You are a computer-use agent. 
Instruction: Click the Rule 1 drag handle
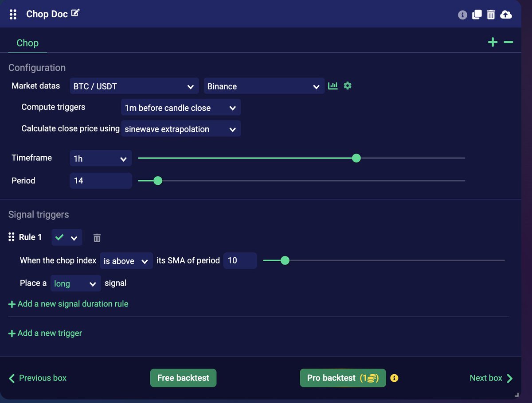pyautogui.click(x=12, y=237)
